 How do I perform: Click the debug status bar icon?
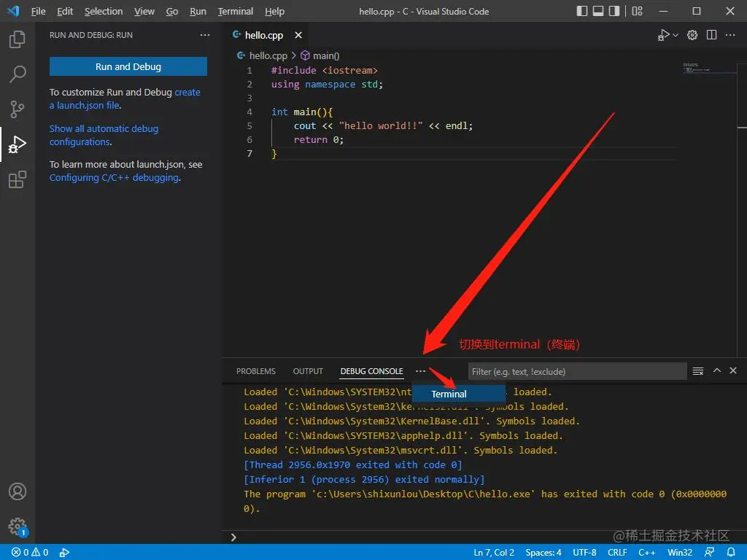point(64,553)
